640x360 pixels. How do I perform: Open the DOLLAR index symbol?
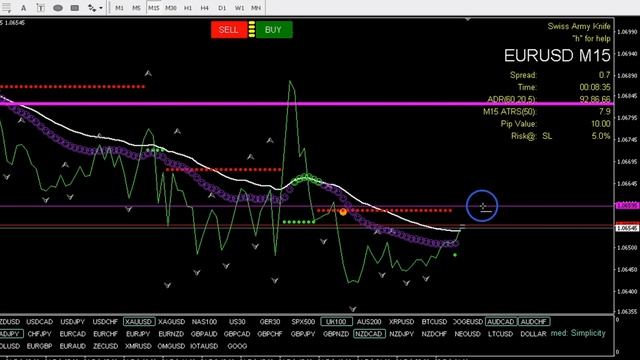(533, 334)
